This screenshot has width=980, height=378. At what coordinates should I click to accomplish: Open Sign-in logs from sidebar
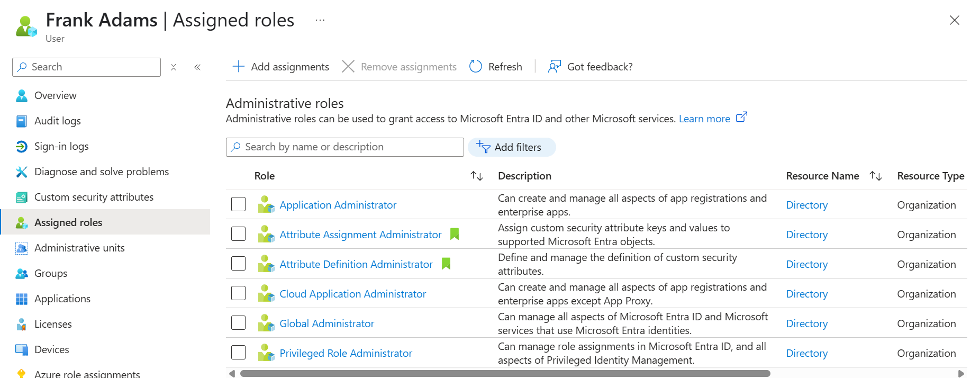(x=61, y=147)
